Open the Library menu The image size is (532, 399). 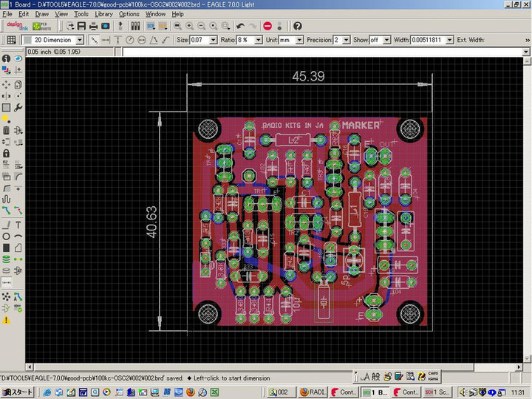[104, 14]
